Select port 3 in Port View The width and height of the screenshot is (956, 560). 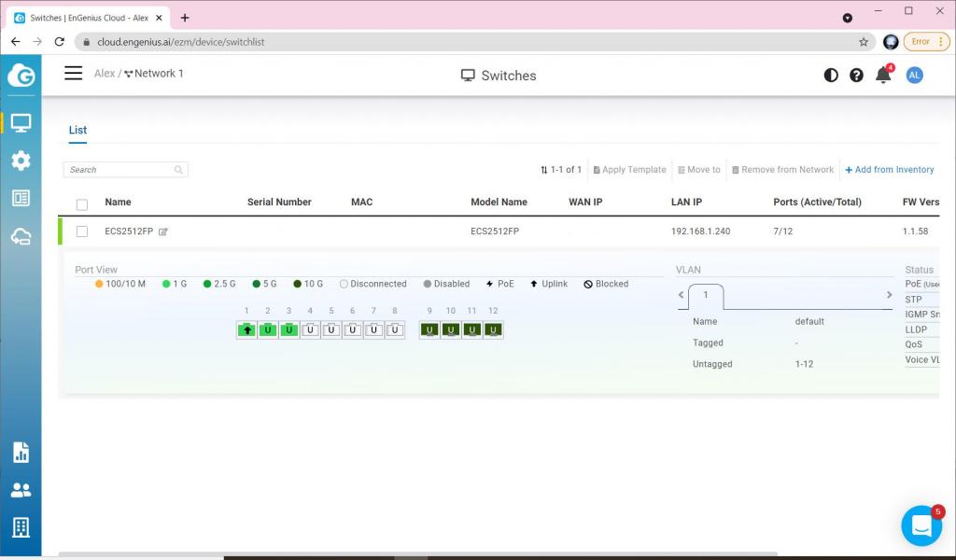tap(289, 329)
